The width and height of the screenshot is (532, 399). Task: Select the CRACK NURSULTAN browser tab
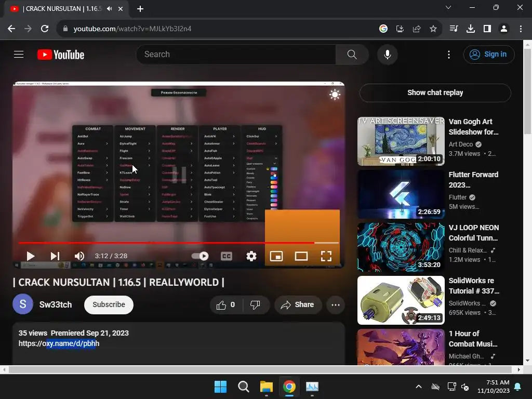tap(67, 9)
